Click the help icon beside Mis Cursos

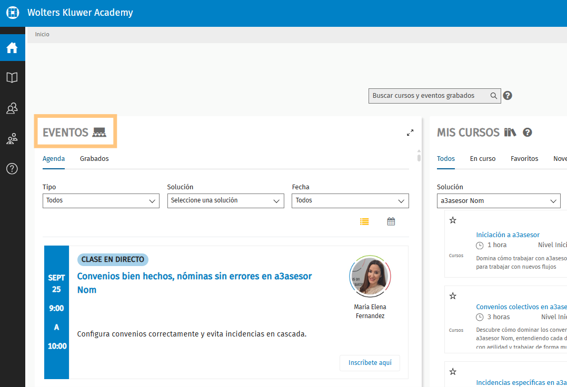click(528, 132)
